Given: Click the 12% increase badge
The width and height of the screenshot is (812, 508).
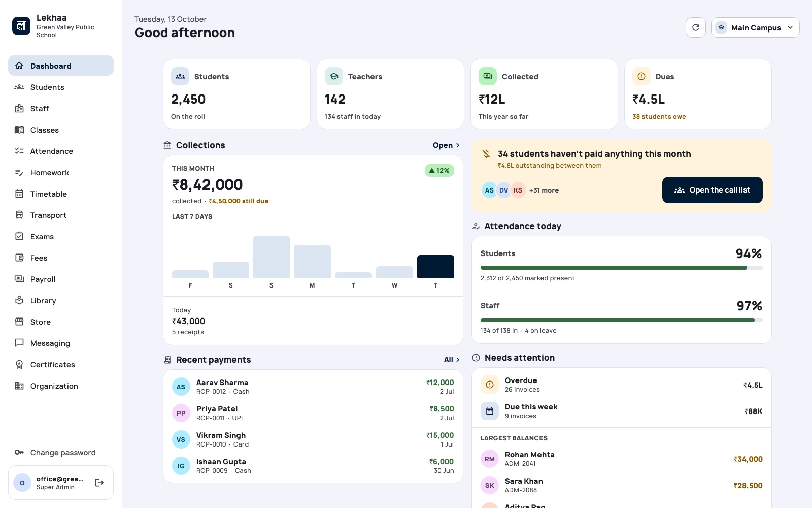Looking at the screenshot, I should [x=439, y=170].
